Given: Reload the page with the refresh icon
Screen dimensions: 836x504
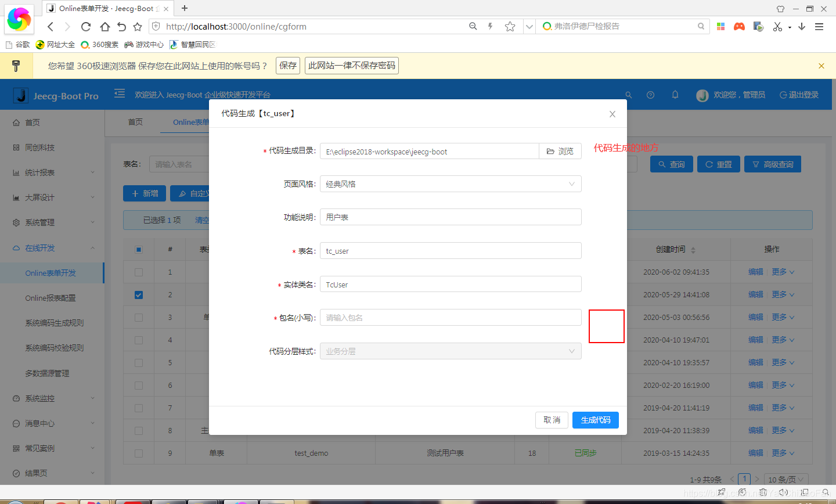Looking at the screenshot, I should click(86, 26).
